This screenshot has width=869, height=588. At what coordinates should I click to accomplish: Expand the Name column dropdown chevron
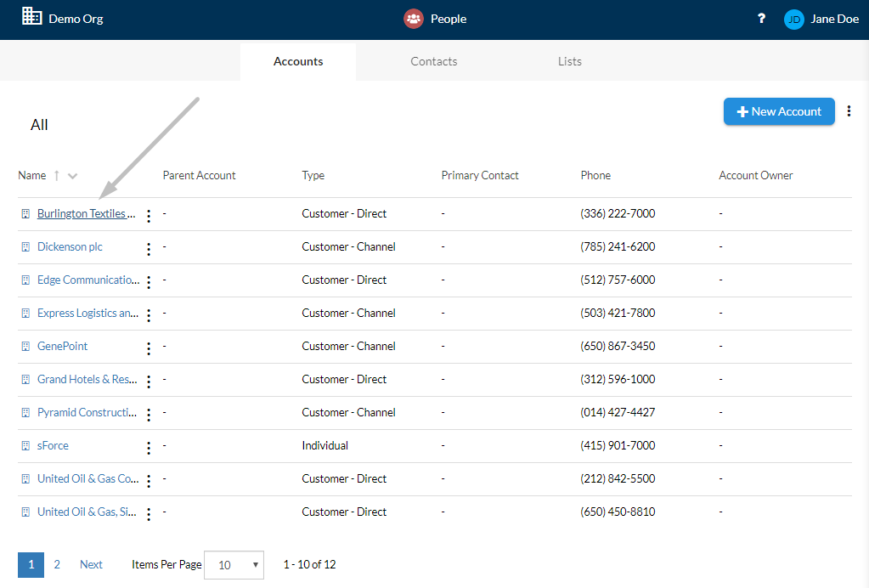[72, 176]
